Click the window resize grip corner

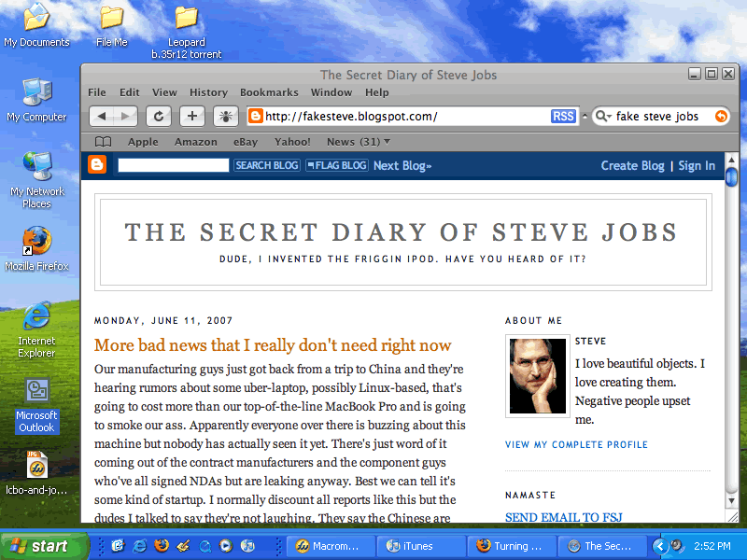coord(732,516)
